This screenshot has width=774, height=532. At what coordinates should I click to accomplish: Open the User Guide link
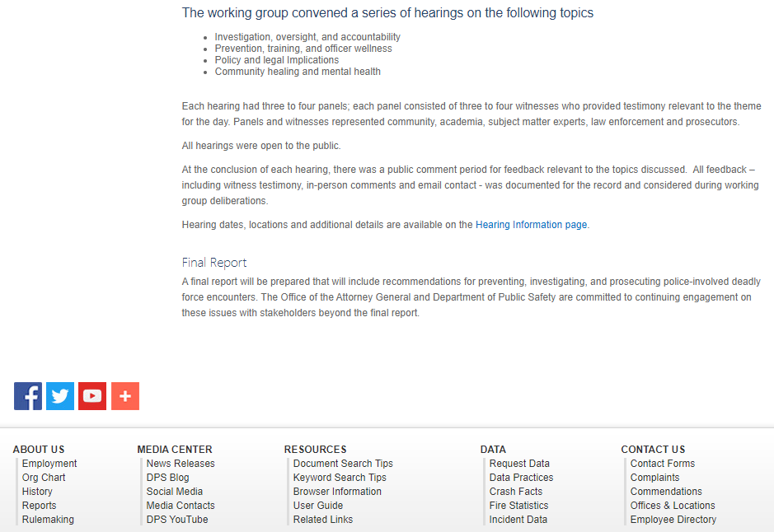pos(318,506)
